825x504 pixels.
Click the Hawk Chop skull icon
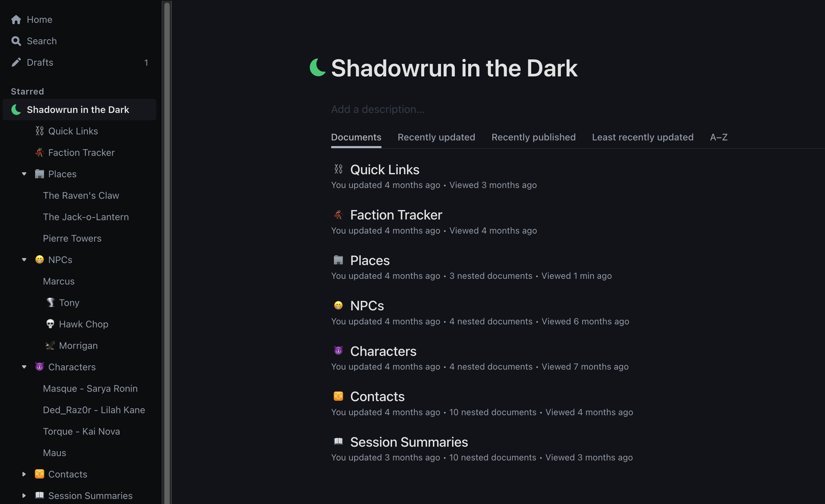tap(50, 324)
